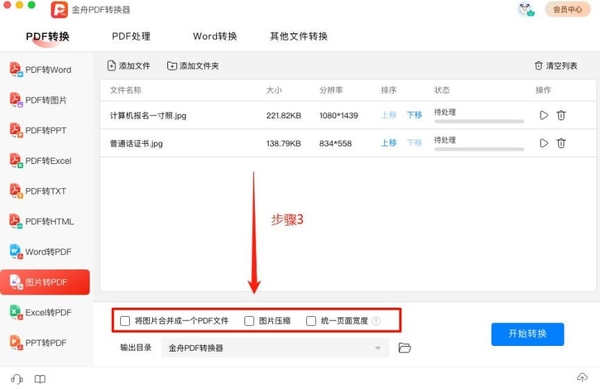This screenshot has height=389, width=600.
Task: Delete 普通话证书.jpg using its trash icon
Action: tap(561, 143)
